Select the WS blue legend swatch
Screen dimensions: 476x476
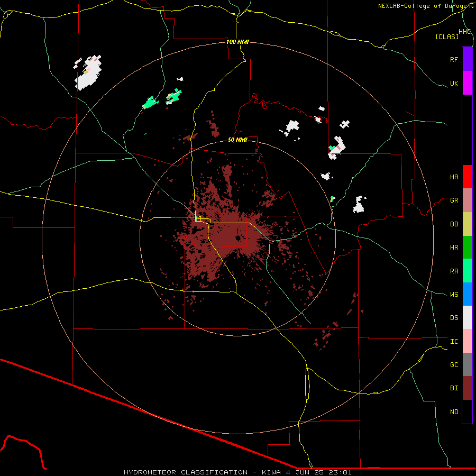467,294
